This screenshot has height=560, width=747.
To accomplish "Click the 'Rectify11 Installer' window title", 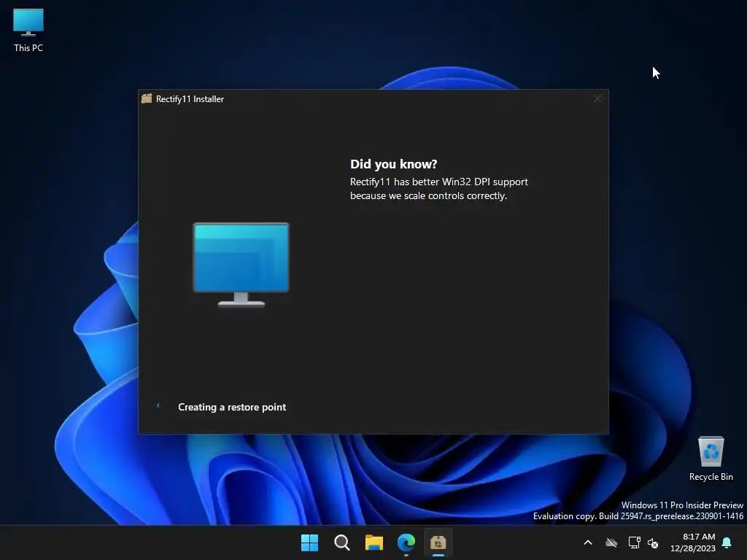I will click(x=190, y=99).
